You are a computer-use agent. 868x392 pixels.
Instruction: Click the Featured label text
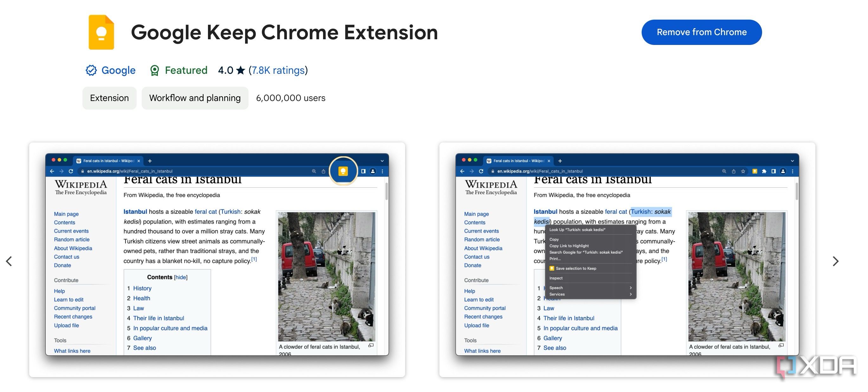click(x=186, y=70)
